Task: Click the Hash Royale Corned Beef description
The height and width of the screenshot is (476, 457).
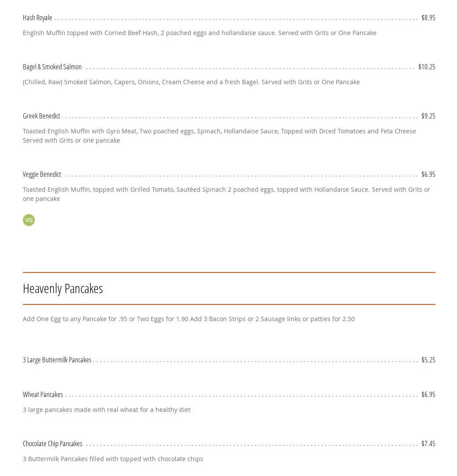Action: (199, 32)
